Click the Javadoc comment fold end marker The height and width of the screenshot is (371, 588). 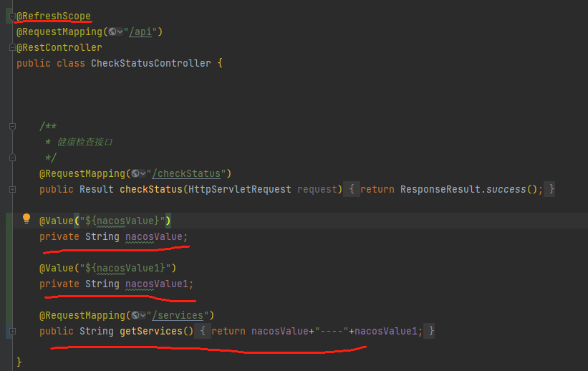(x=12, y=158)
